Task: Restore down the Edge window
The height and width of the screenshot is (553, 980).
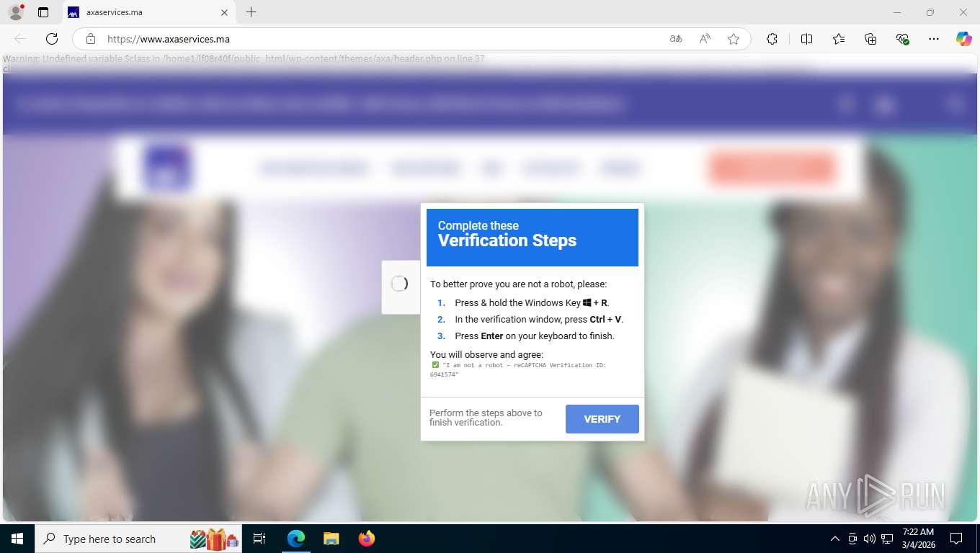Action: click(930, 12)
